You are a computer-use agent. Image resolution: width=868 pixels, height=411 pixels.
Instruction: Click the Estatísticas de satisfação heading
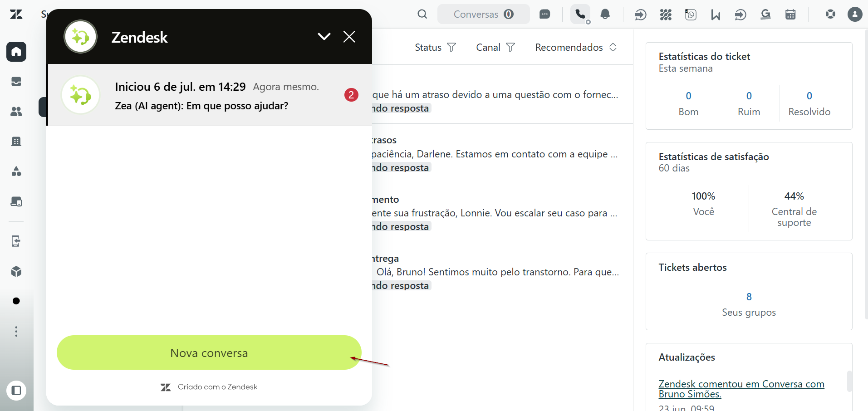tap(714, 157)
